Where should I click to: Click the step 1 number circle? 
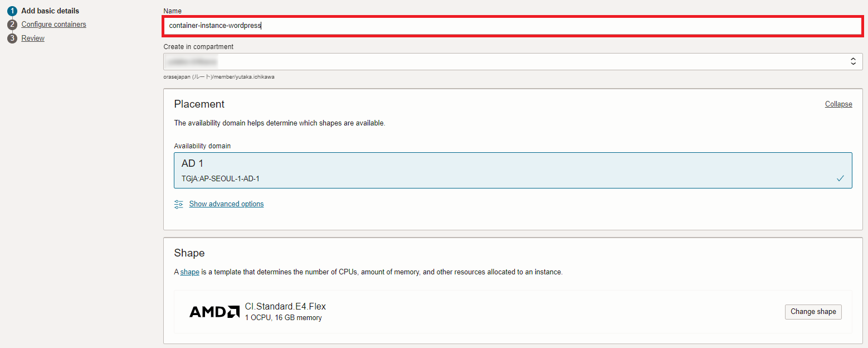(12, 11)
